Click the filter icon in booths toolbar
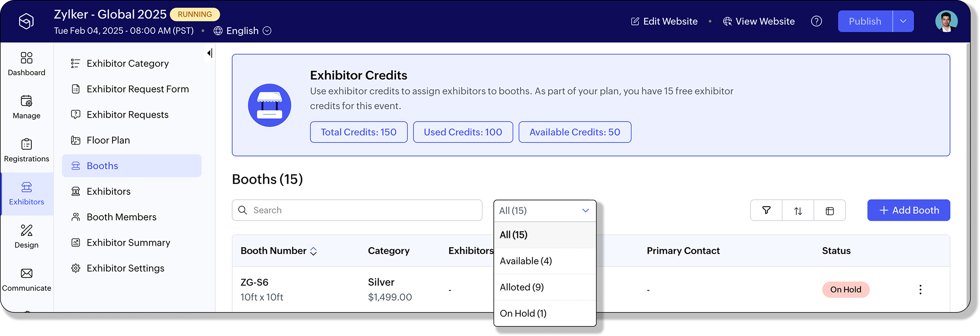Screen dimensions: 980x336 coord(766,210)
